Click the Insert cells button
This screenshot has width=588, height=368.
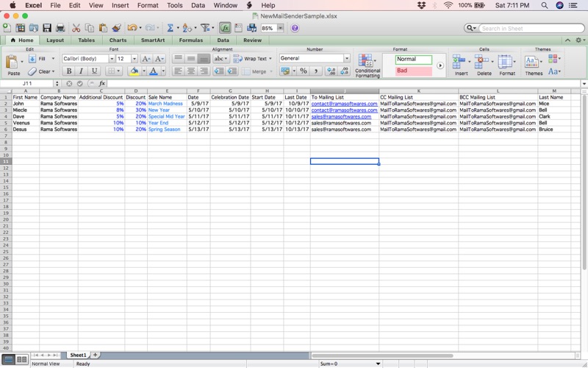(x=461, y=65)
